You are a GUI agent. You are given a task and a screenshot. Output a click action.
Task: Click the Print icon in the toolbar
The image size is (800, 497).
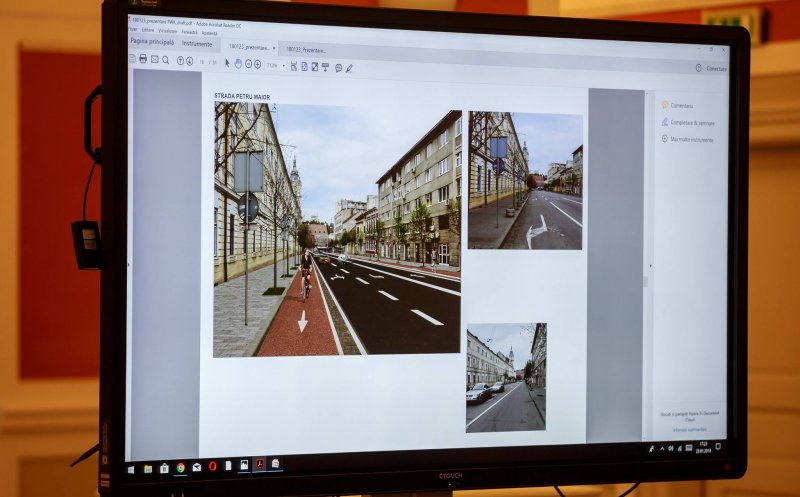pos(143,59)
